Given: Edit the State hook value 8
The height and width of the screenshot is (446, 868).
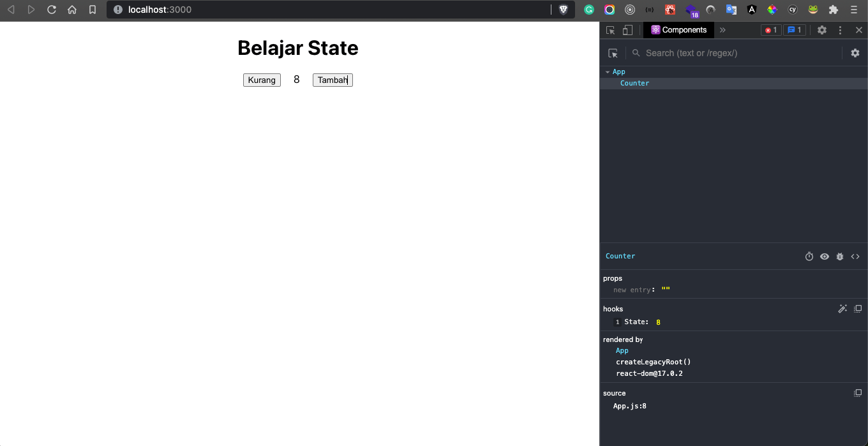Looking at the screenshot, I should click(x=658, y=322).
